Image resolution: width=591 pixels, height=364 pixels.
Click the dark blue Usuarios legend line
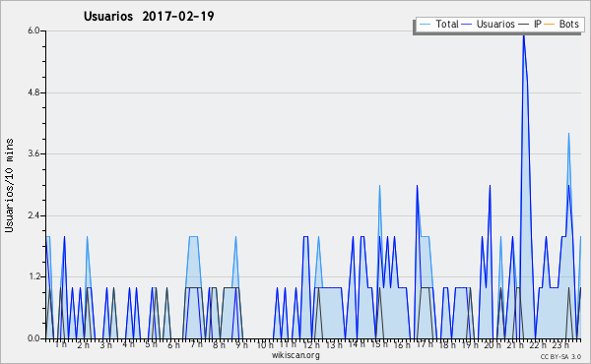pos(467,25)
